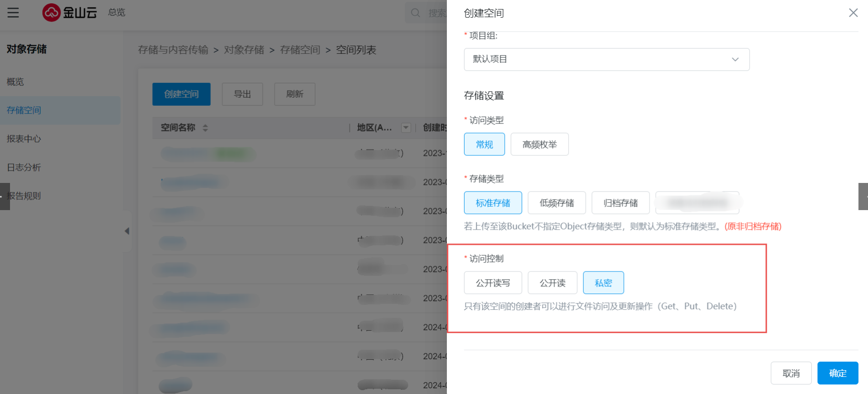
Task: Click 对象存储 breadcrumb link
Action: [244, 50]
